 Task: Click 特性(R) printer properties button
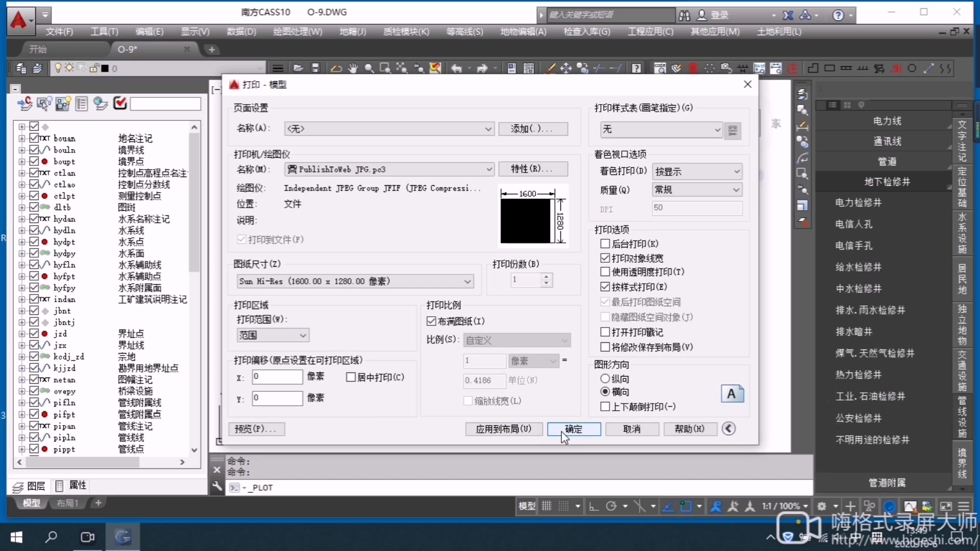[533, 169]
